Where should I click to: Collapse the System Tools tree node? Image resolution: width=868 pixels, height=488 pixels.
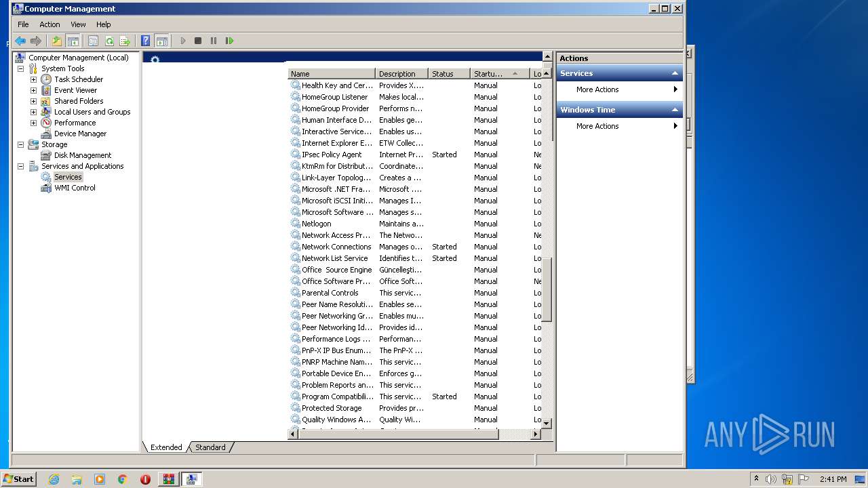click(x=20, y=68)
